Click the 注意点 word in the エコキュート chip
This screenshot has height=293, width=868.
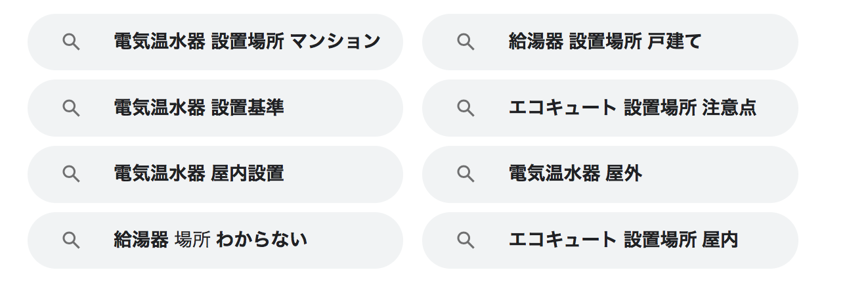(729, 108)
